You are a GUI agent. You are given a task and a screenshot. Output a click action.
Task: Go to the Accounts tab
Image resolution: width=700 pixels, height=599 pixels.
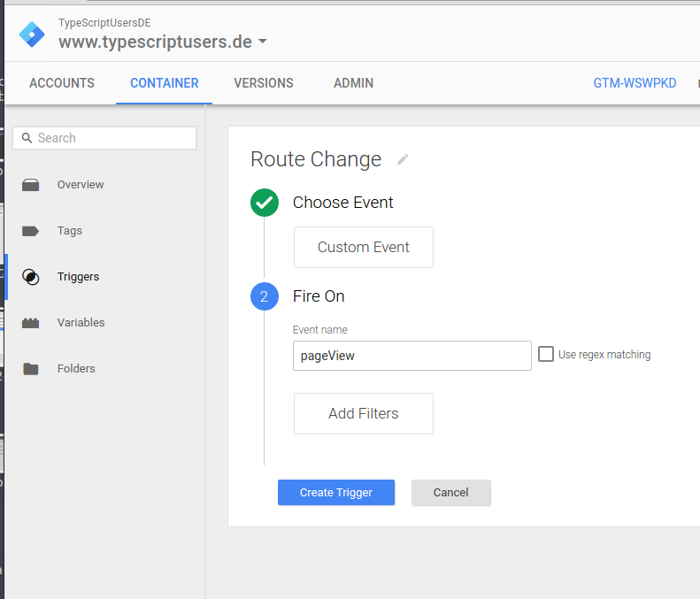tap(62, 83)
